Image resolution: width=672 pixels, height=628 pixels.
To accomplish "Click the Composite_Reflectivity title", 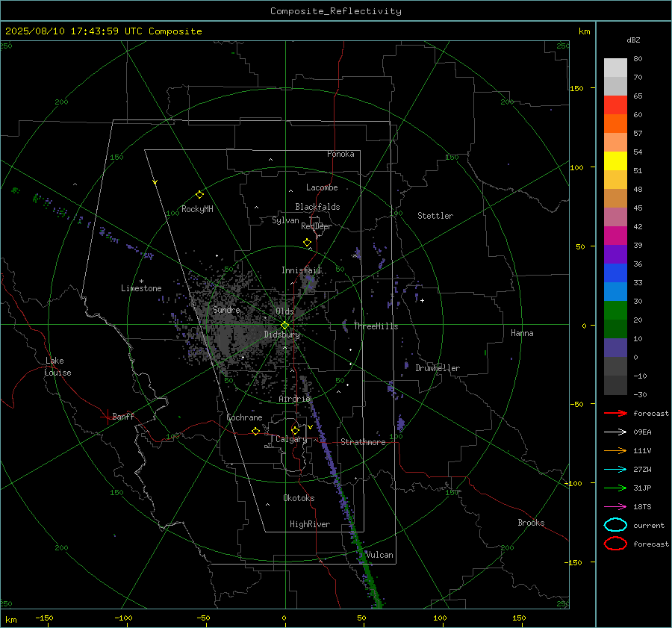I will (x=335, y=11).
